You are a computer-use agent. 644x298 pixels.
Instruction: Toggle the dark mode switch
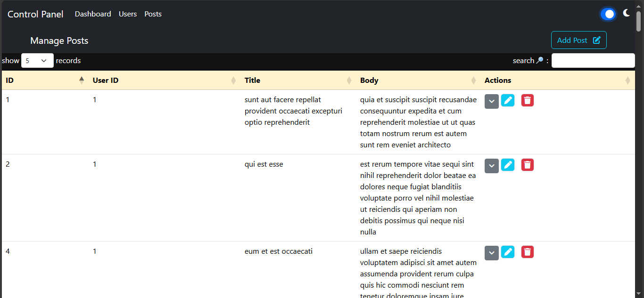click(608, 14)
